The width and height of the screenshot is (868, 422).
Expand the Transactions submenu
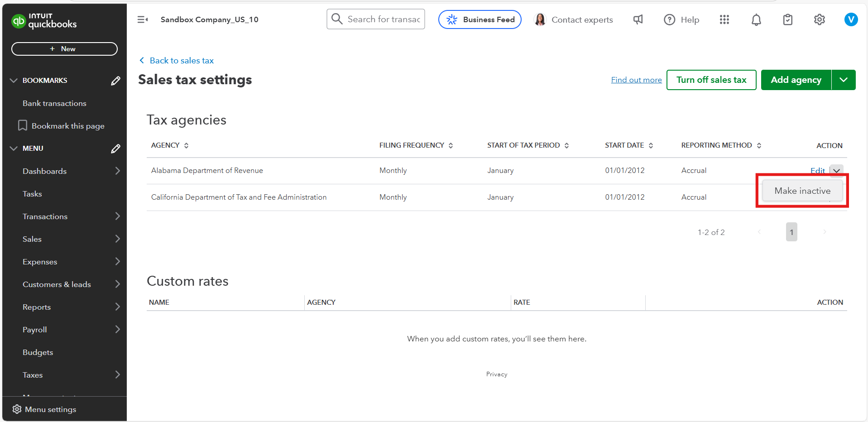[118, 216]
